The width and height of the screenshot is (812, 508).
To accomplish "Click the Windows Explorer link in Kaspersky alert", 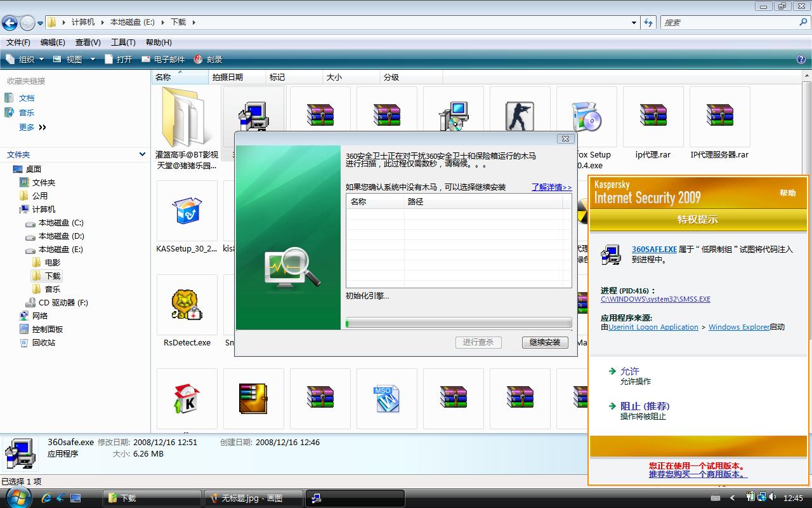I will (739, 327).
